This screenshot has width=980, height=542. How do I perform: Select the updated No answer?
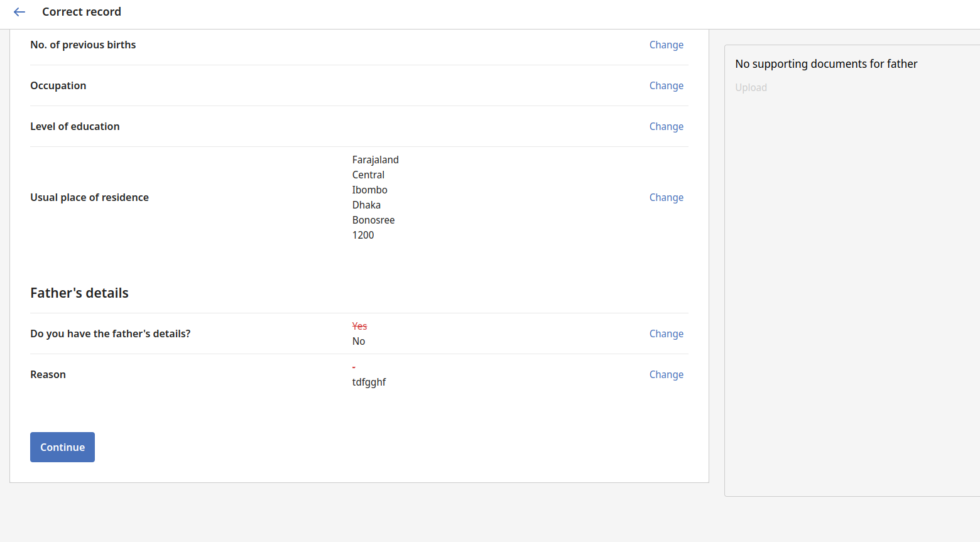(x=358, y=341)
